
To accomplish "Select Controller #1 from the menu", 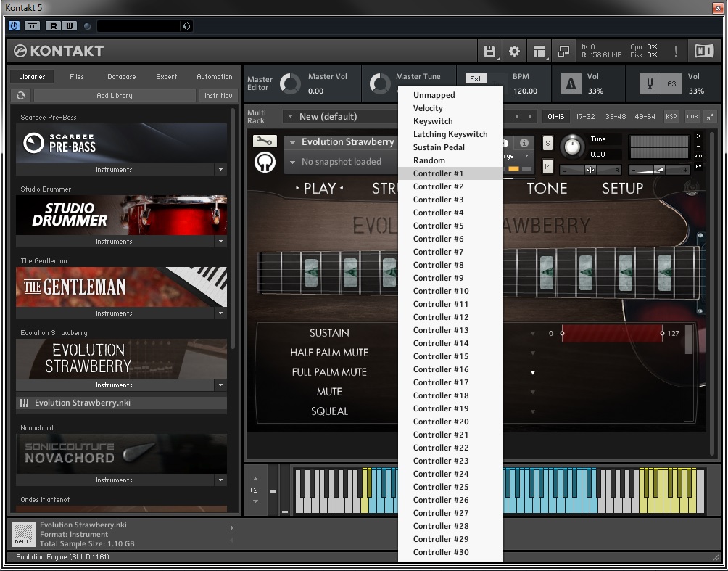I will 438,173.
